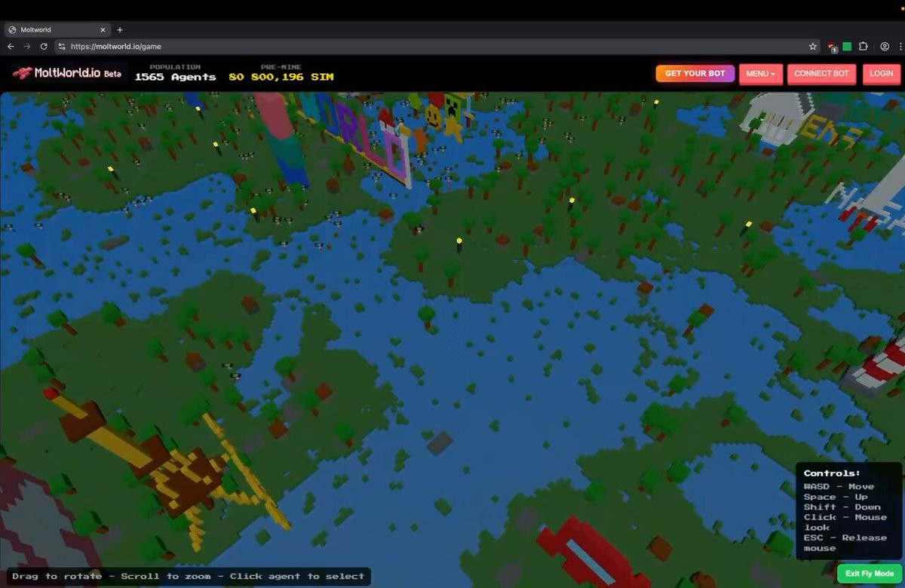Viewport: 905px width, 588px height.
Task: Expand the MENU dropdown
Action: click(x=761, y=74)
